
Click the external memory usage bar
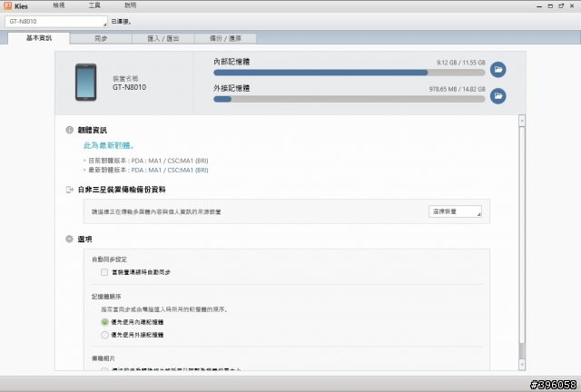(x=349, y=99)
